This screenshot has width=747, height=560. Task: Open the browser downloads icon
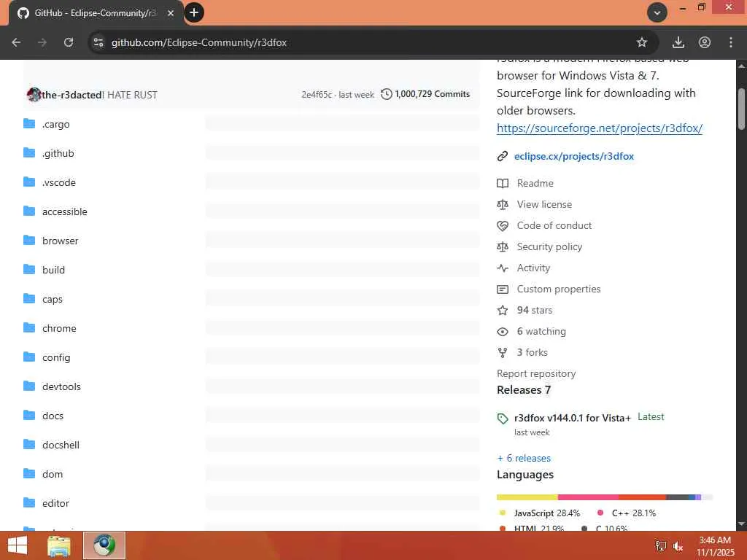tap(678, 42)
